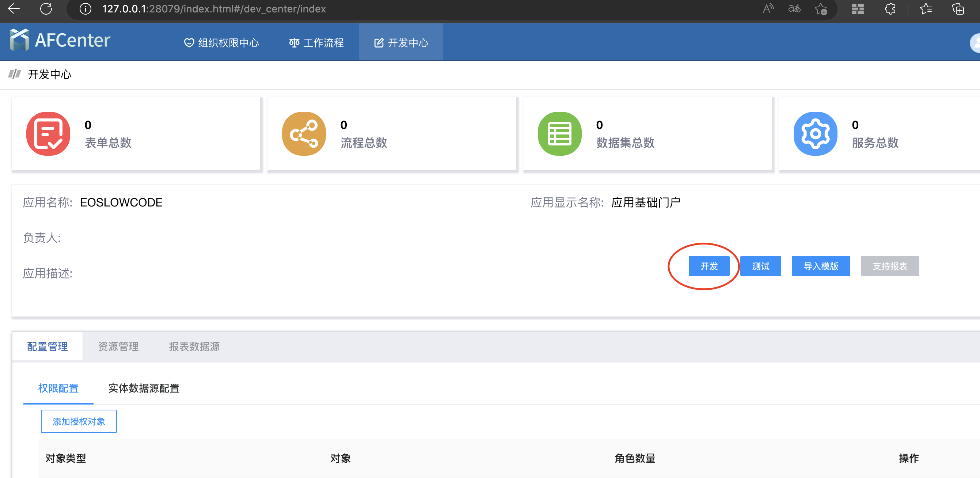The width and height of the screenshot is (980, 478).
Task: Open 工作流程 menu
Action: 316,43
